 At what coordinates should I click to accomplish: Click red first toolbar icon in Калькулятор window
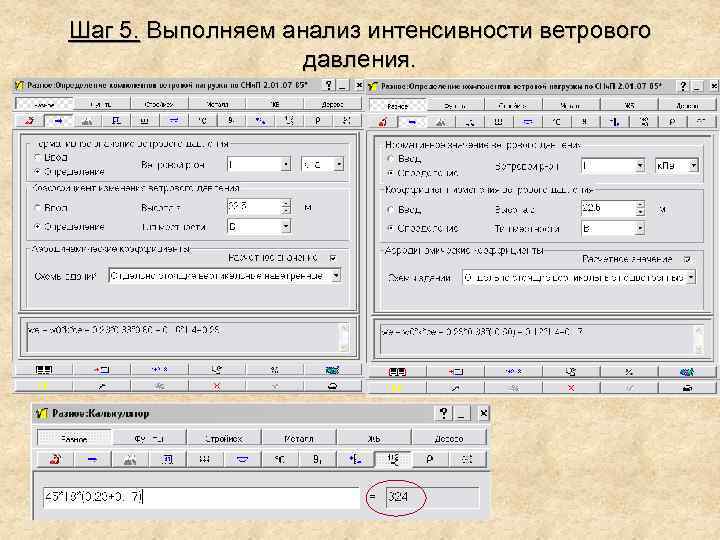tap(55, 459)
